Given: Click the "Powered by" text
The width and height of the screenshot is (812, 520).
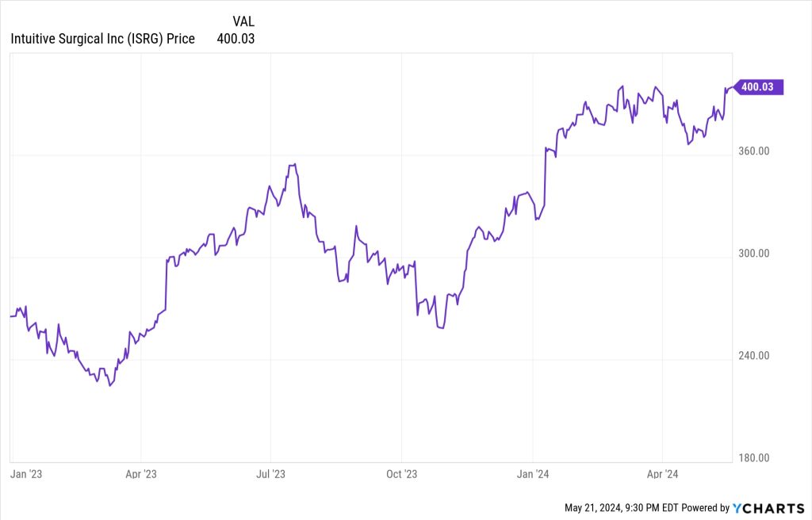Looking at the screenshot, I should pyautogui.click(x=706, y=507).
